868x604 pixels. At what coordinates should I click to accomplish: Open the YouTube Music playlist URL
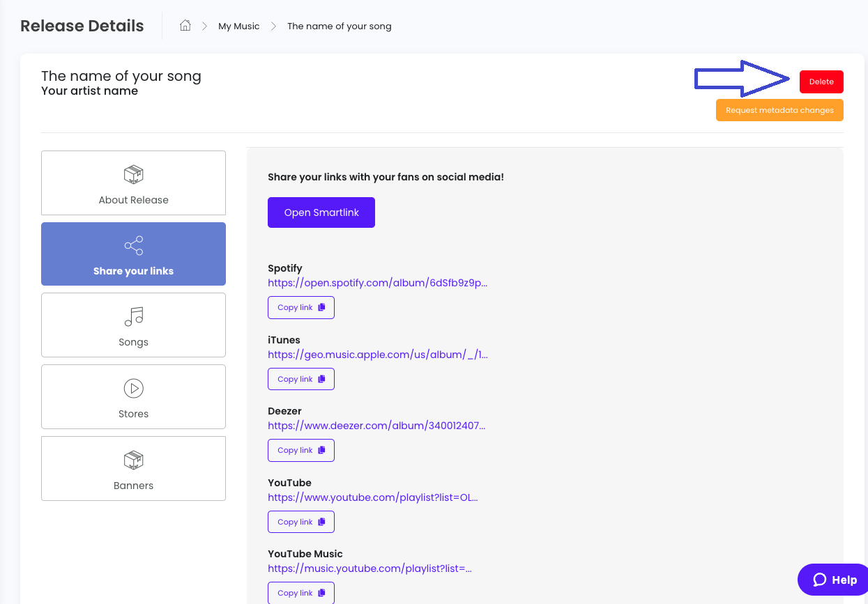(370, 568)
